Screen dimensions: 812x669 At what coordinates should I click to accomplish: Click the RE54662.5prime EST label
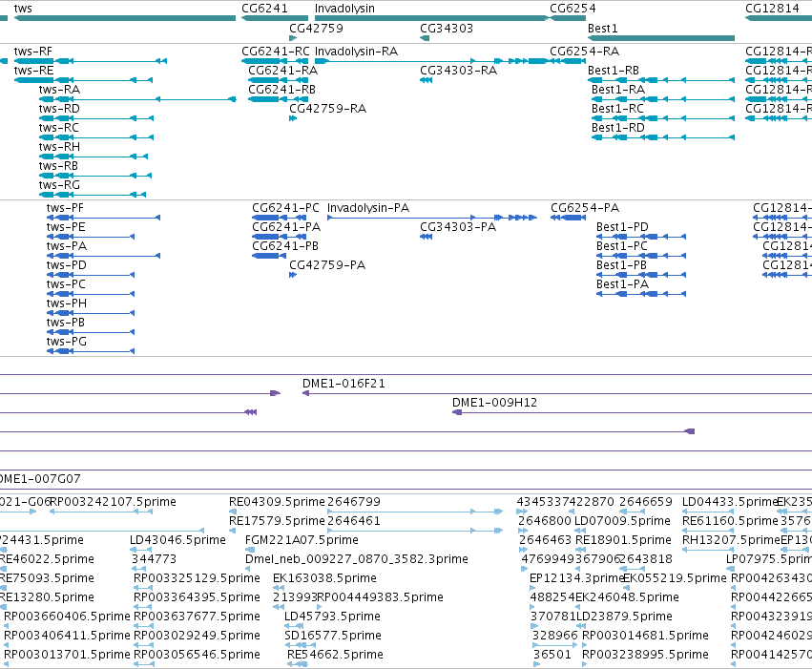coord(335,655)
